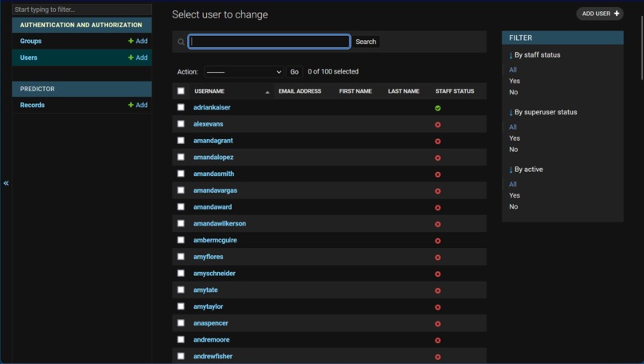644x364 pixels.
Task: Click the Go button
Action: [295, 72]
